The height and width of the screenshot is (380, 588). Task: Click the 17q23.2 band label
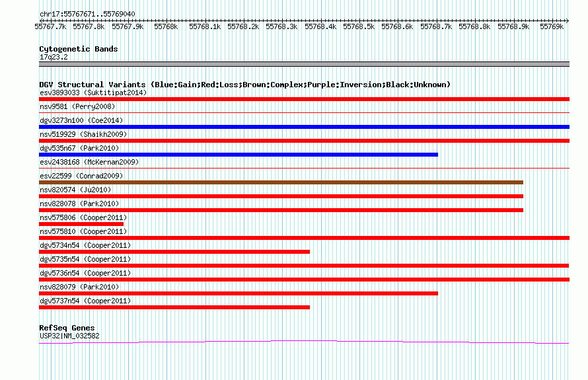[54, 57]
